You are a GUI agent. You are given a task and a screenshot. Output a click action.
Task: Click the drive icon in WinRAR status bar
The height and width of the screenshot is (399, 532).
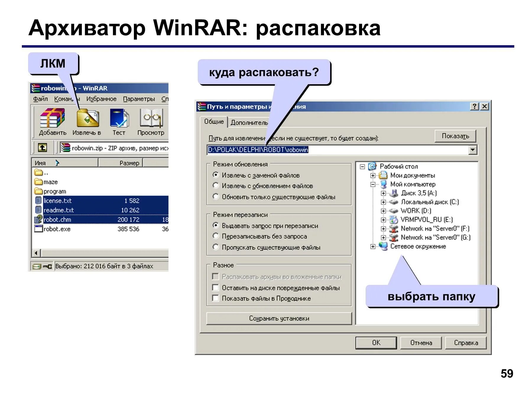37,266
